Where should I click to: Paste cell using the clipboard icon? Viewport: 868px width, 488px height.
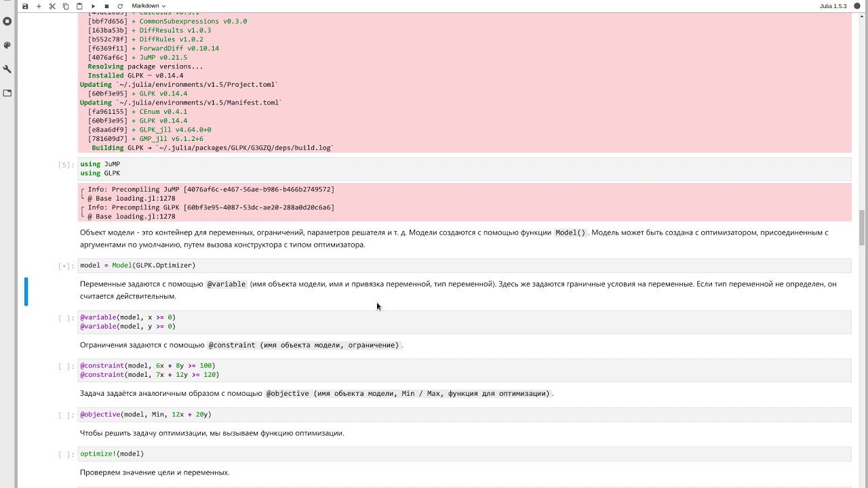[x=79, y=6]
